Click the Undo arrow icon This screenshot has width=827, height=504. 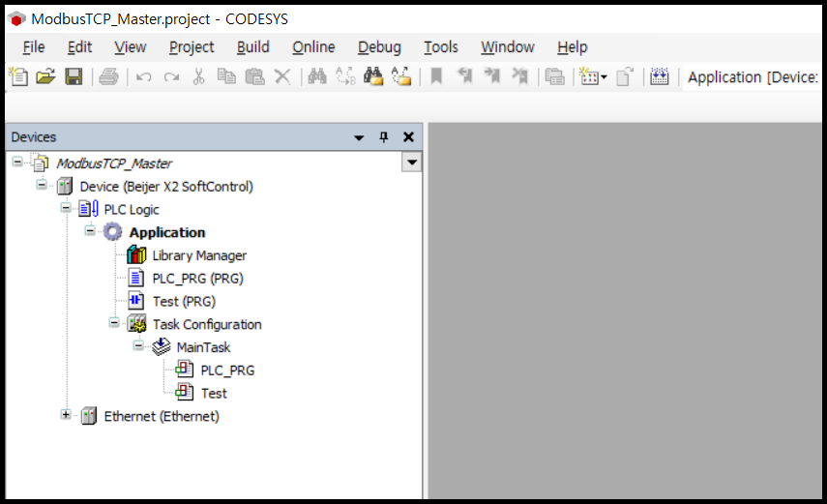[143, 77]
